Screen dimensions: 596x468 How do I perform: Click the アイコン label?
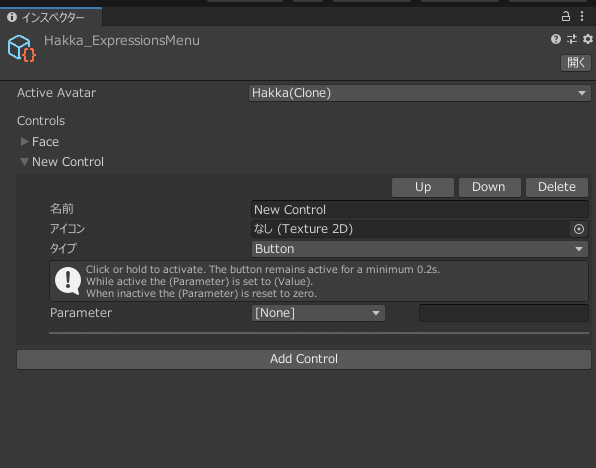pyautogui.click(x=68, y=229)
